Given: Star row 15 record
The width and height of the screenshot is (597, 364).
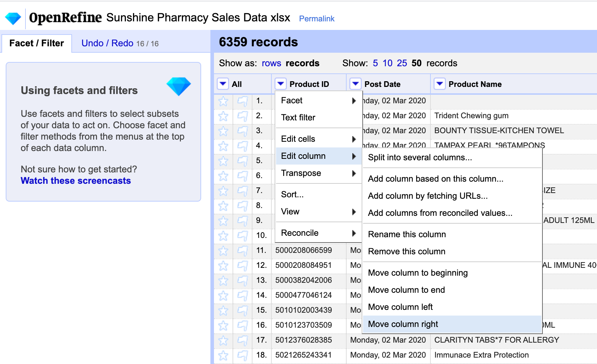Looking at the screenshot, I should coord(223,311).
